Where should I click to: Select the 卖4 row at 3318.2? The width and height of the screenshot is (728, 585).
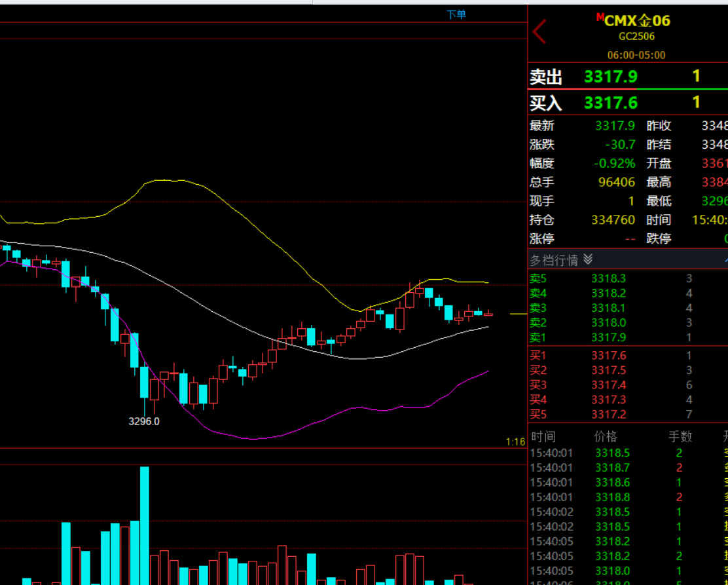[628, 293]
